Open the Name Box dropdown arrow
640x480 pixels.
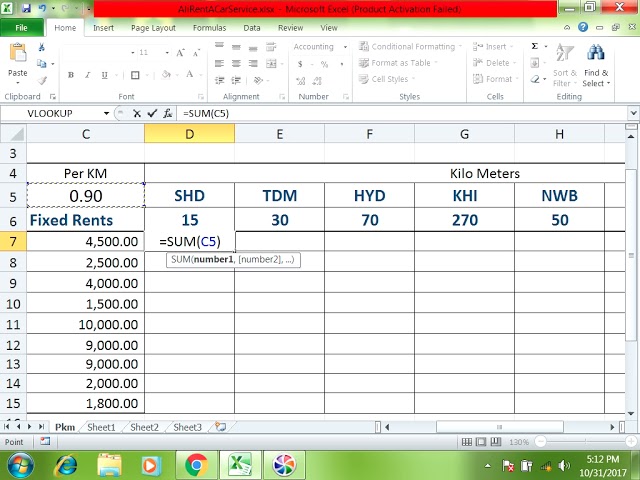106,113
